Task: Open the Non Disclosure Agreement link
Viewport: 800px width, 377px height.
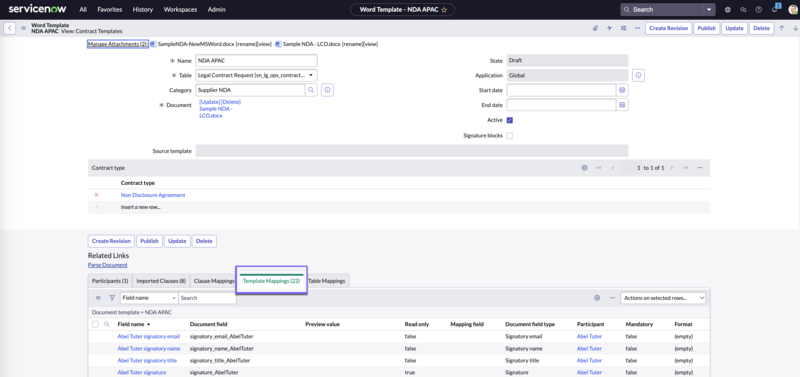Action: (x=153, y=195)
